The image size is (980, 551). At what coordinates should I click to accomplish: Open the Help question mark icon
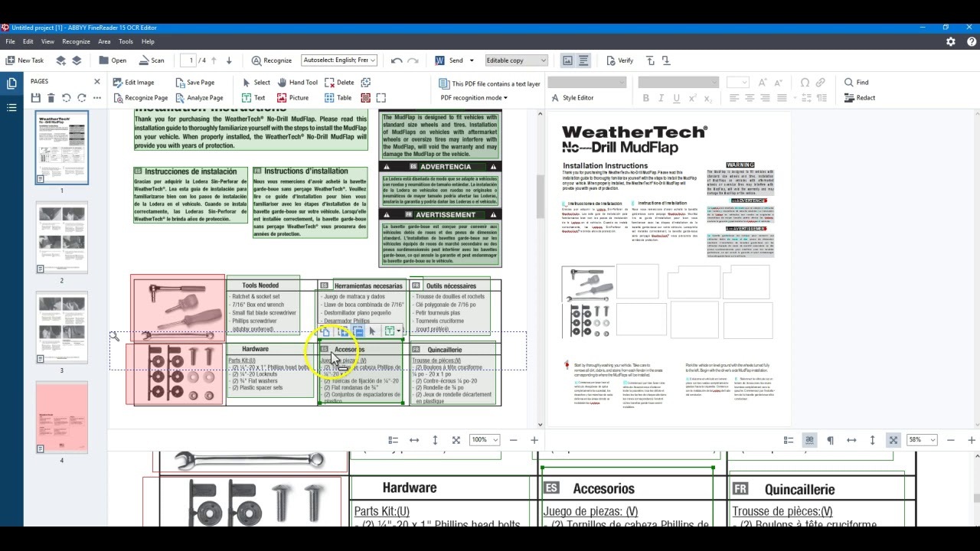click(971, 41)
